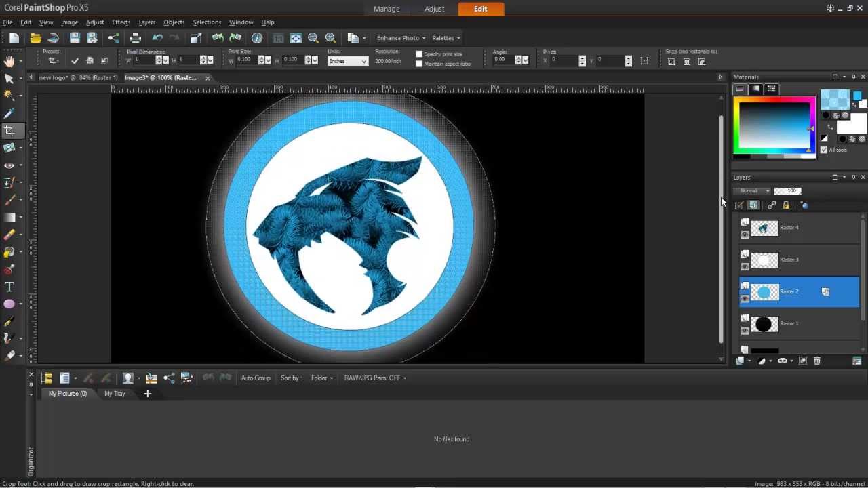Switch to the new logo document tab
This screenshot has height=488, width=868.
point(78,77)
